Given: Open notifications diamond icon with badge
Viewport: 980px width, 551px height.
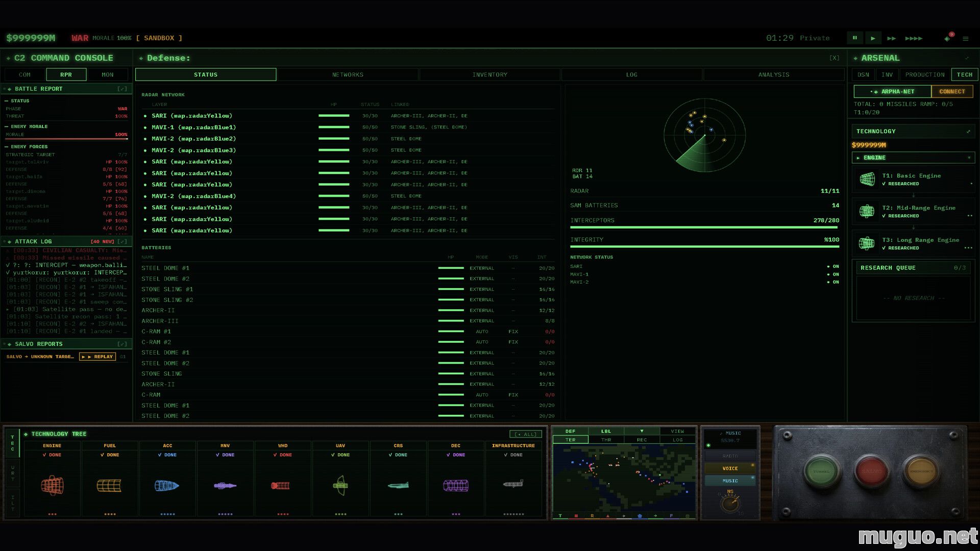Looking at the screenshot, I should pos(948,38).
